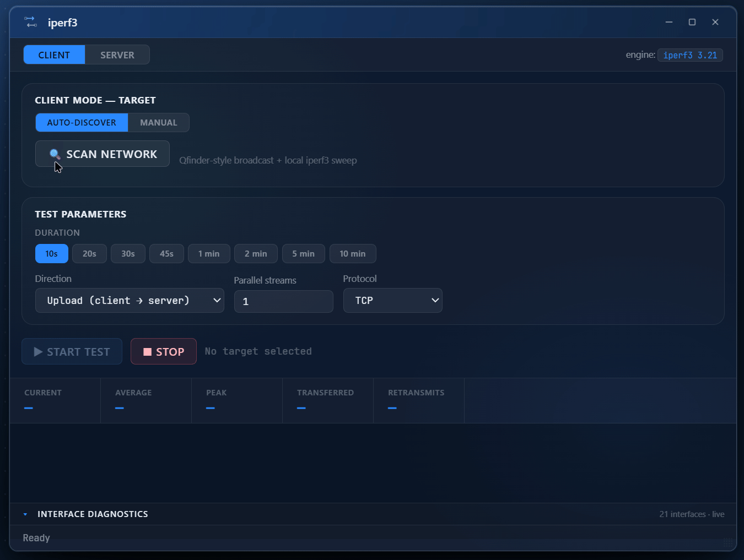Viewport: 744px width, 560px height.
Task: Click the 'No target selected' status text
Action: (x=258, y=351)
